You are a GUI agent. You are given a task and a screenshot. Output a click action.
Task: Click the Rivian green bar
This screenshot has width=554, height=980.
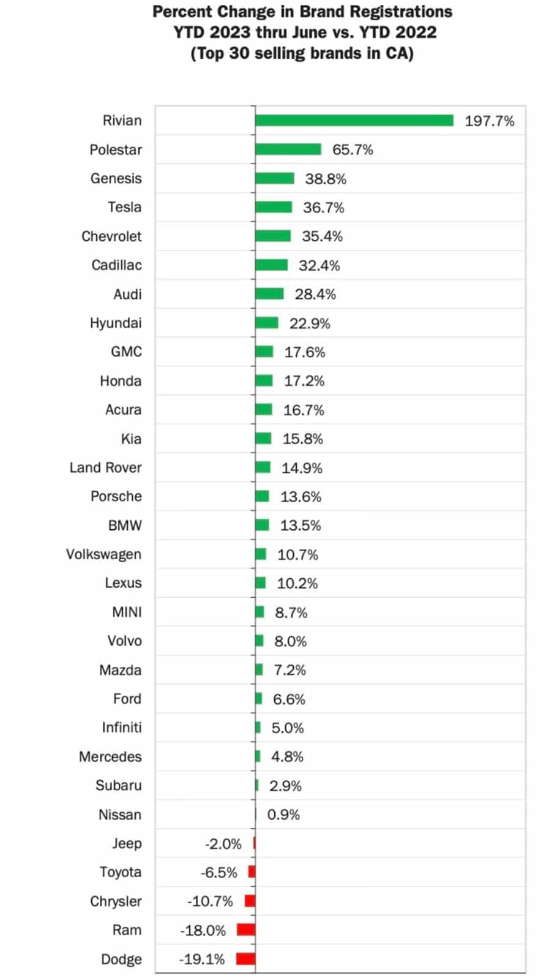coord(354,121)
